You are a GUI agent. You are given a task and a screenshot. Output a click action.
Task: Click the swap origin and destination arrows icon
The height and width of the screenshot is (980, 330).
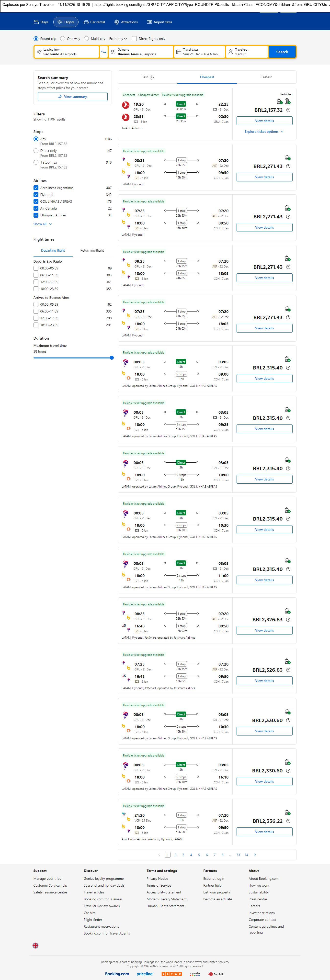pyautogui.click(x=103, y=52)
